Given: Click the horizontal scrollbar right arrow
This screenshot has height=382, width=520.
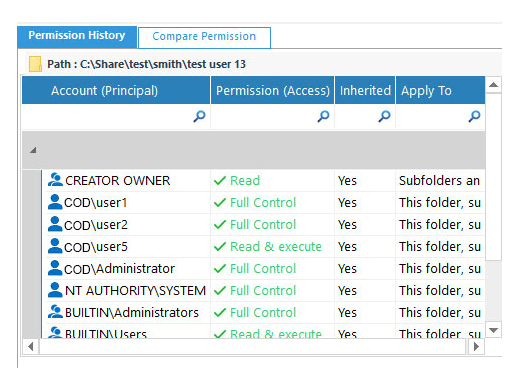Looking at the screenshot, I should [x=476, y=347].
